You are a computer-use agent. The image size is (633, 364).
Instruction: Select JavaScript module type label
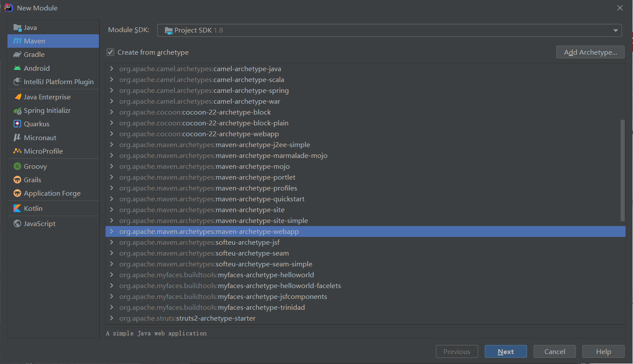39,224
